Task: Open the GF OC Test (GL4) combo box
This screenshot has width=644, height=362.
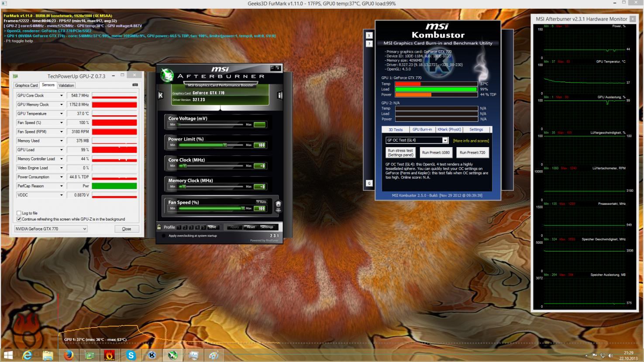Action: [417, 140]
